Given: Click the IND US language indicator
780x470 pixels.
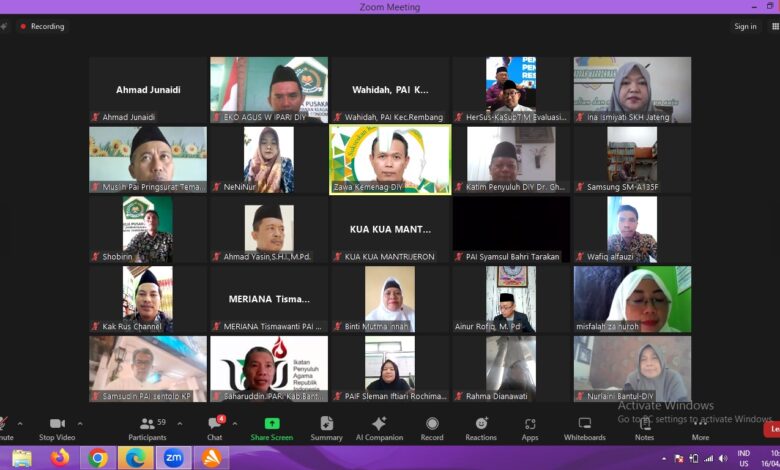Looking at the screenshot, I should tap(744, 458).
